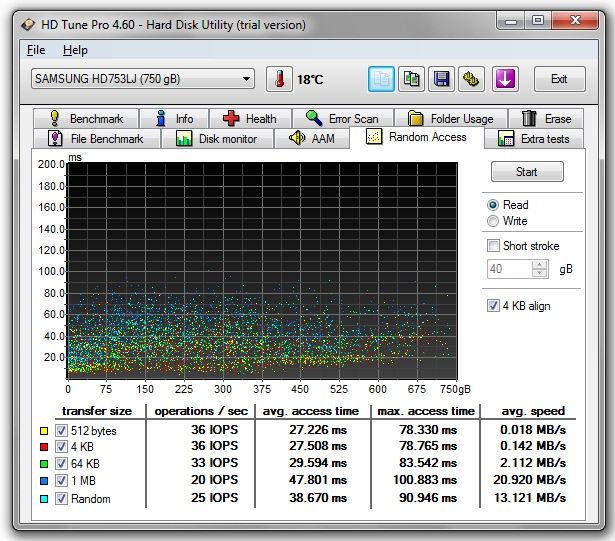Click the 33 IOPS value
Viewport: 615px width, 541px height.
215,463
